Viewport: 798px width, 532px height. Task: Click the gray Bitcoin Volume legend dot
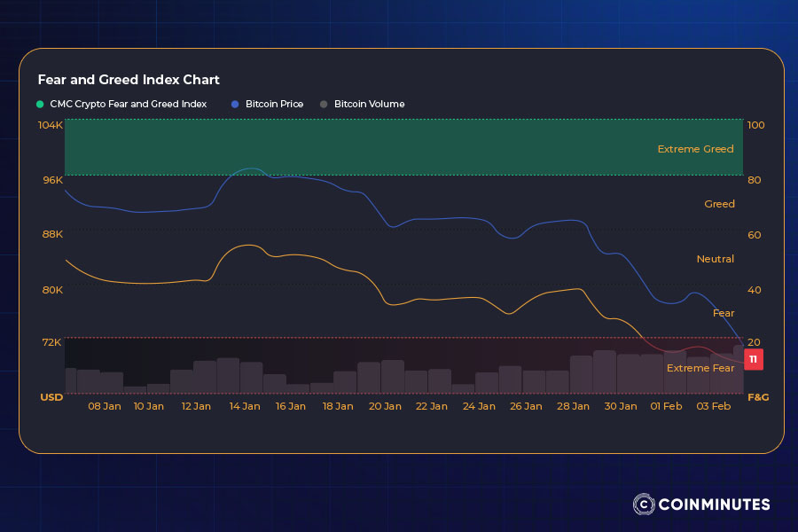324,105
